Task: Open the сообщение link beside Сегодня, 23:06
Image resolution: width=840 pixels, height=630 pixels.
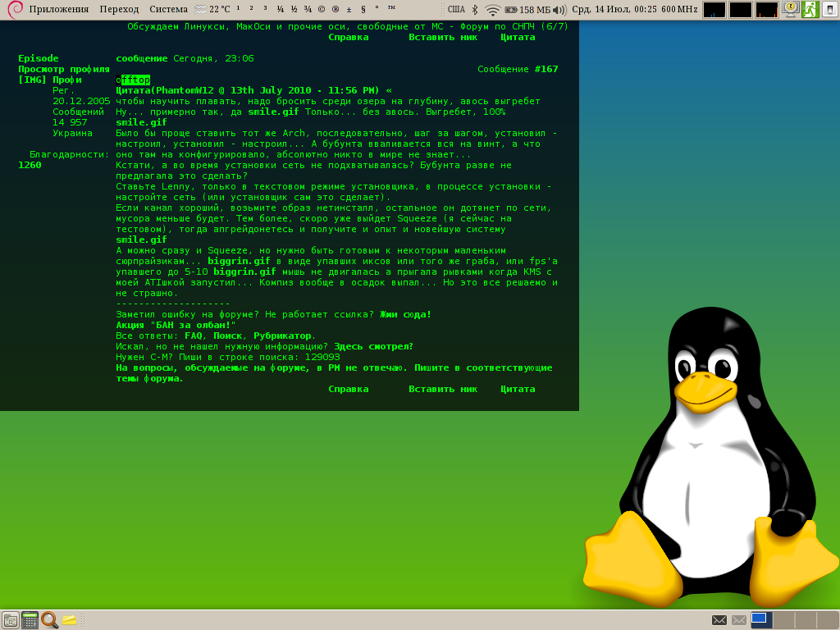Action: click(x=142, y=58)
